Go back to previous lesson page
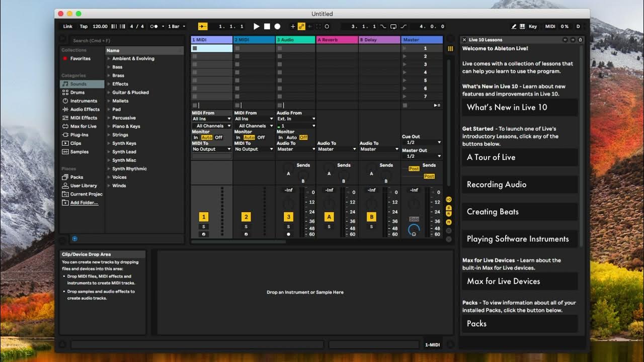 [565, 40]
